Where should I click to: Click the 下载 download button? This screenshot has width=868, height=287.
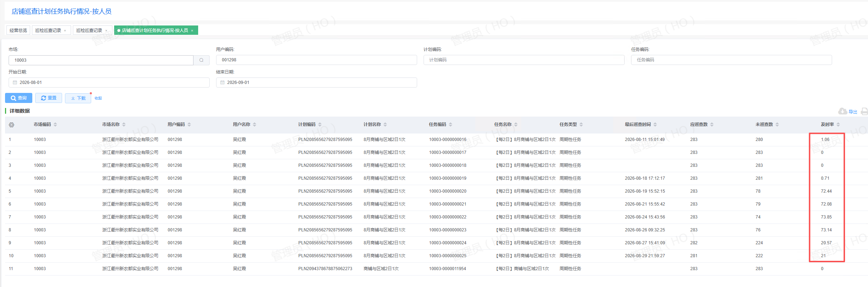point(78,98)
